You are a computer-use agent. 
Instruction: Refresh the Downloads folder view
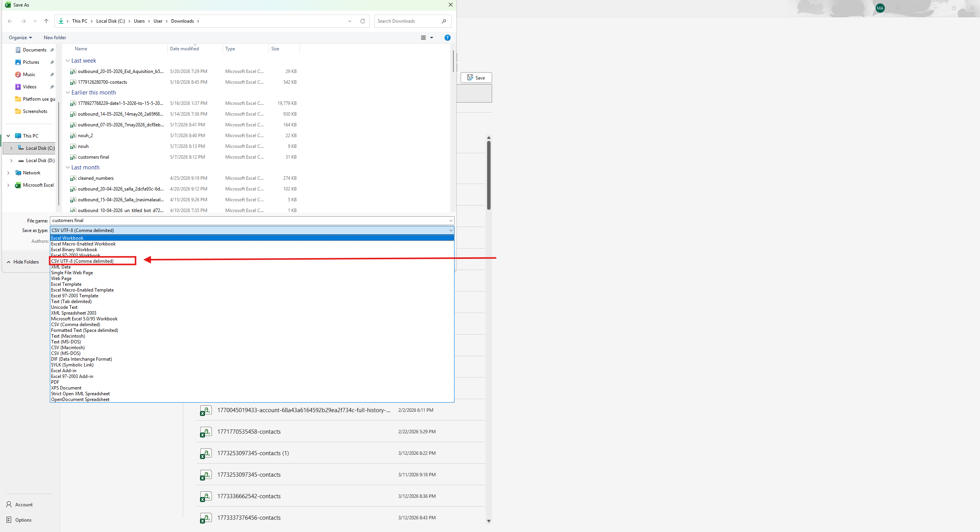pyautogui.click(x=362, y=21)
